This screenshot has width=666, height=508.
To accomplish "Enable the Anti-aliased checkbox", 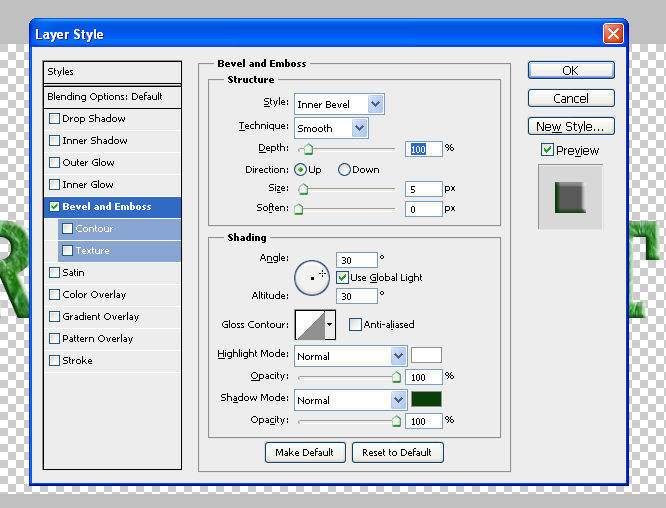I will (x=355, y=325).
